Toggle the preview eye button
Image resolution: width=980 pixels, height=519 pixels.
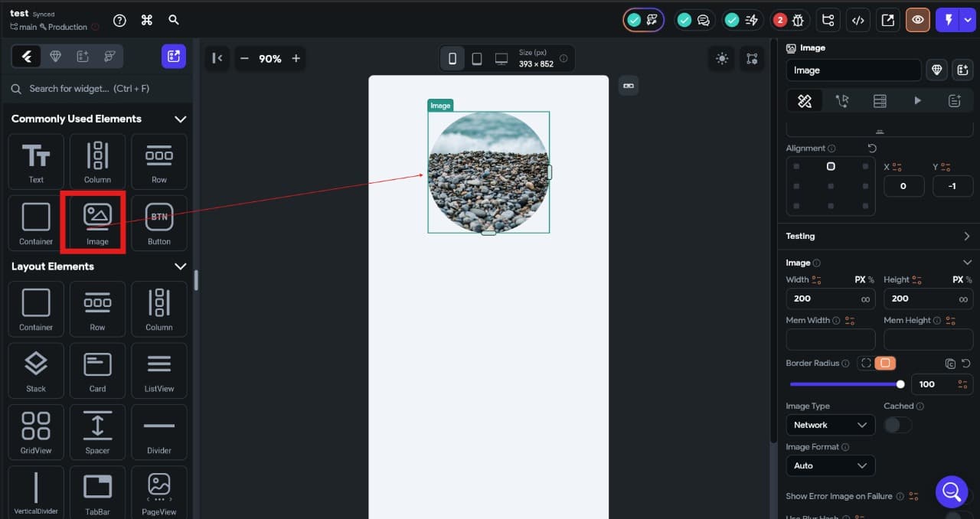coord(917,21)
